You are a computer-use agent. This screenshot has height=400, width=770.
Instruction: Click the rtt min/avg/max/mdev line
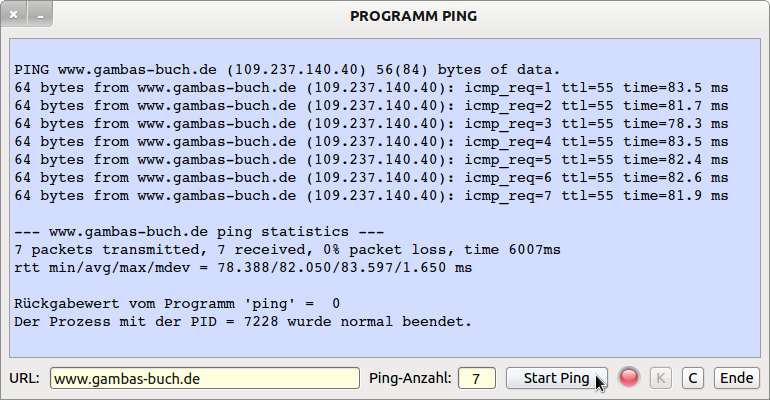[x=243, y=268]
